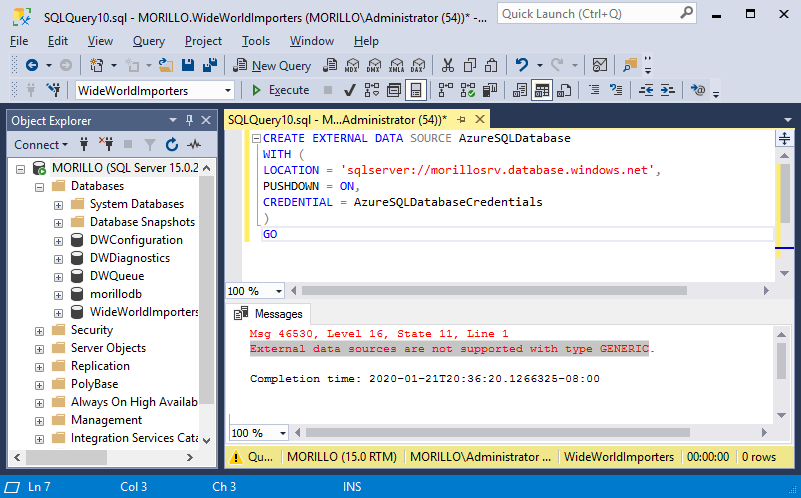Toggle Include Actual Execution Plan
The width and height of the screenshot is (801, 498).
pos(445,90)
